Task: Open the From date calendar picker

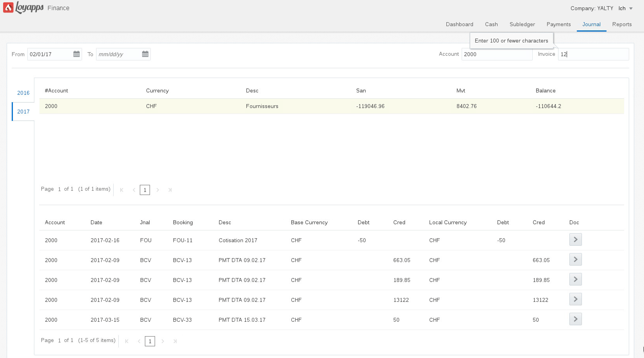Action: 76,54
